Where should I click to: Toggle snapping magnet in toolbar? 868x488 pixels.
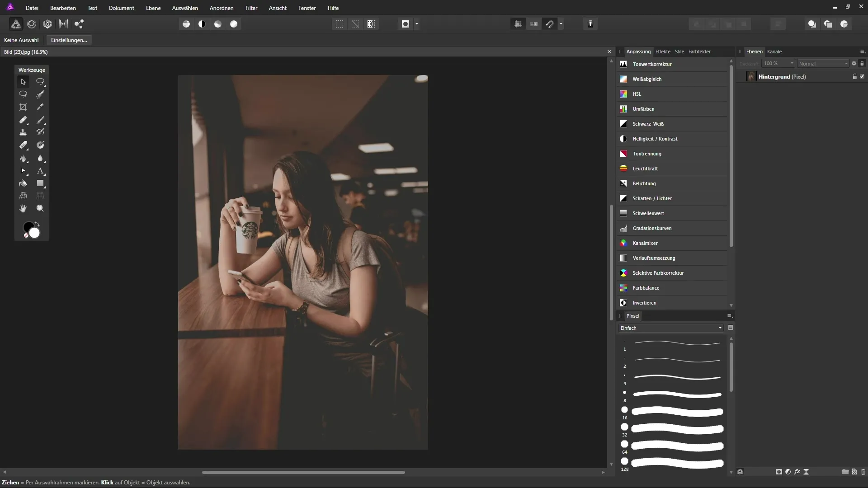550,24
